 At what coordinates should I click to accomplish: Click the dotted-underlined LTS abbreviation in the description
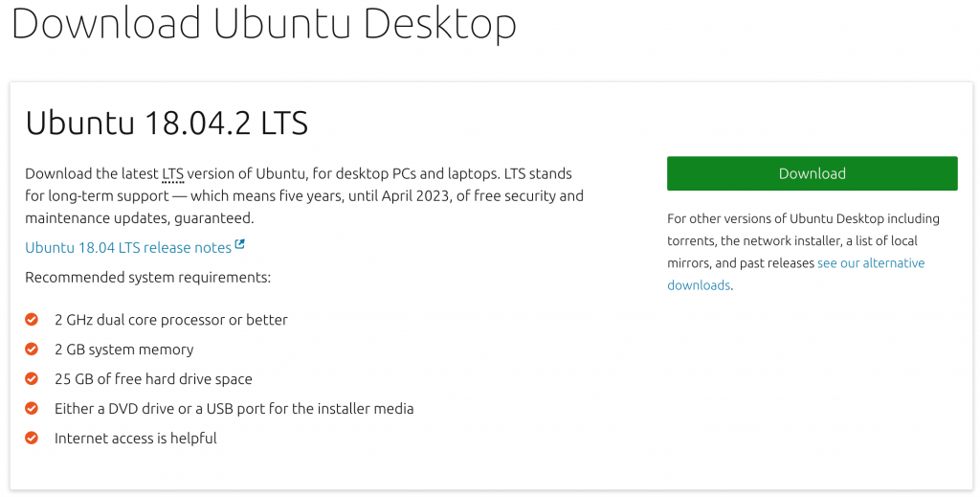click(x=172, y=174)
